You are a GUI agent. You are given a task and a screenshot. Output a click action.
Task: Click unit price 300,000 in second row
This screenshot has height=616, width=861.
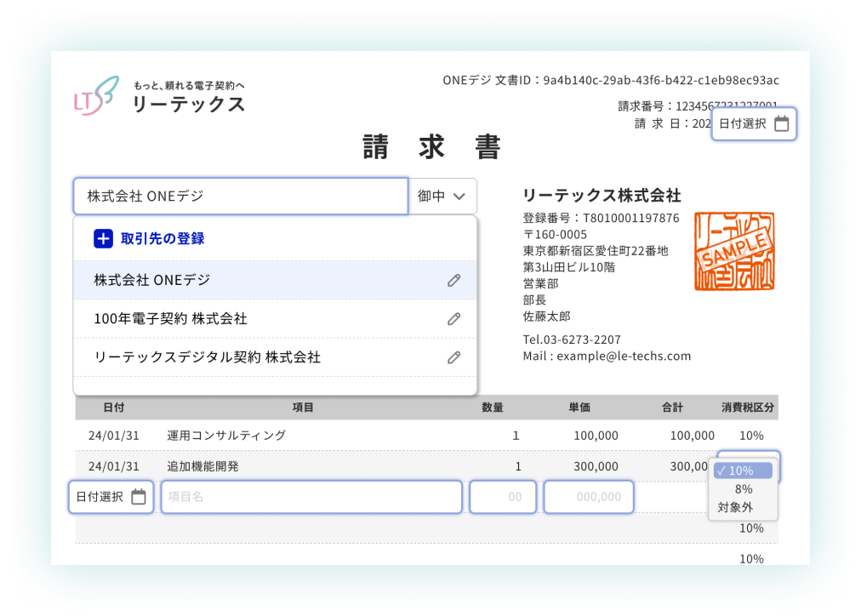[596, 466]
